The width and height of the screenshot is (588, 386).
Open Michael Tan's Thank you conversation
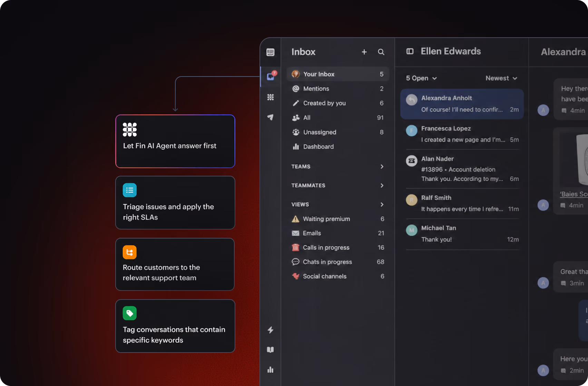pyautogui.click(x=462, y=234)
